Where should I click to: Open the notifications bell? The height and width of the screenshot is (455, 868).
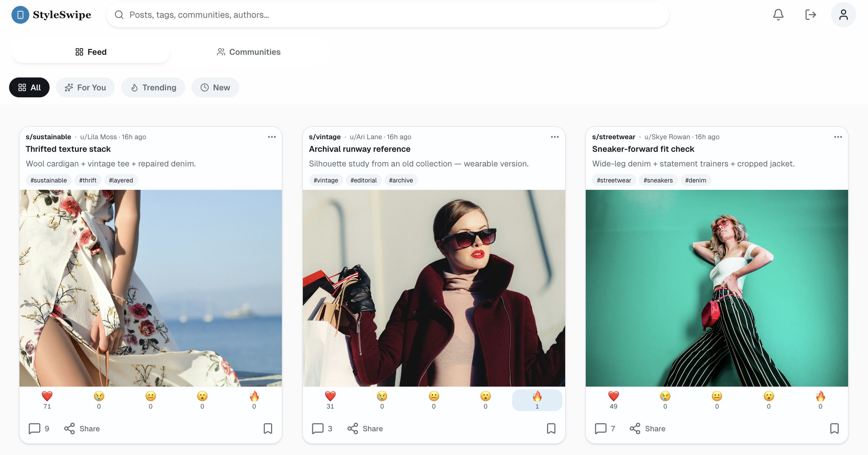(x=778, y=15)
